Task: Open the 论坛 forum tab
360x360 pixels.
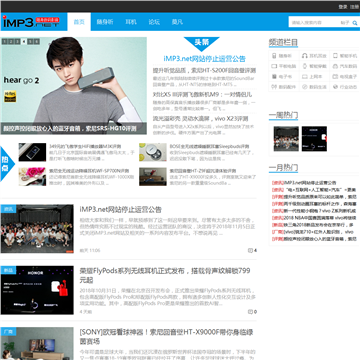Action: [154, 22]
